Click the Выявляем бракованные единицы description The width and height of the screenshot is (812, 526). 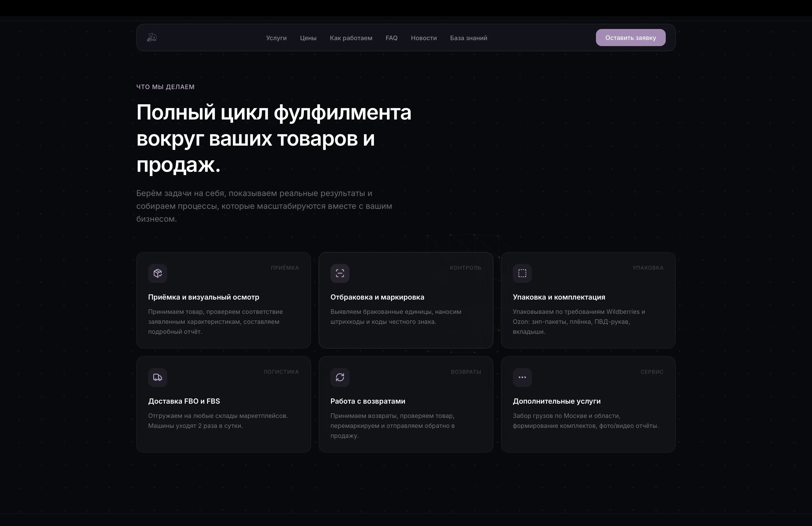[x=396, y=316]
